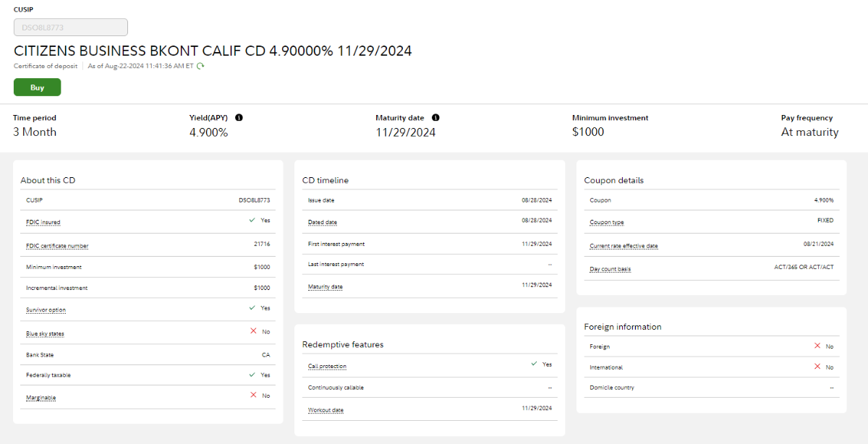Screen dimensions: 868x444
Task: Click the Workout date underlined term
Action: (x=325, y=410)
